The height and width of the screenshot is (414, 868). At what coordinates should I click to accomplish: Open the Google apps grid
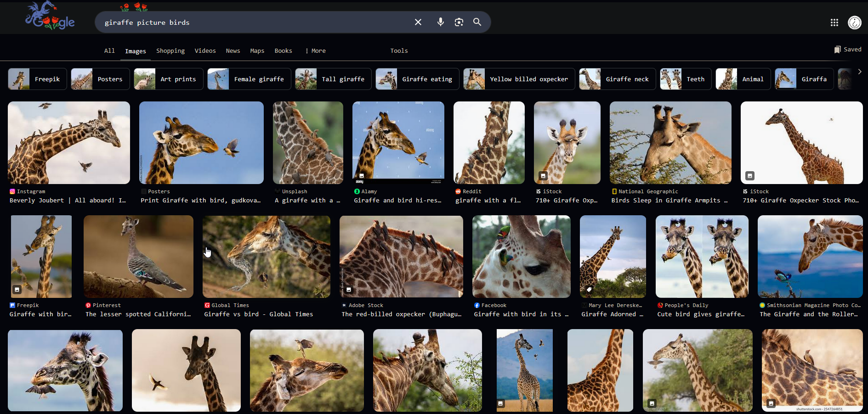[x=834, y=22]
